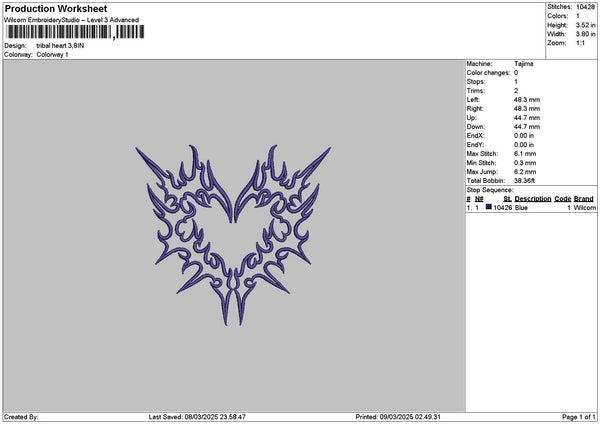This screenshot has width=600, height=424.
Task: Click the Blue description in stop sequence
Action: 521,208
